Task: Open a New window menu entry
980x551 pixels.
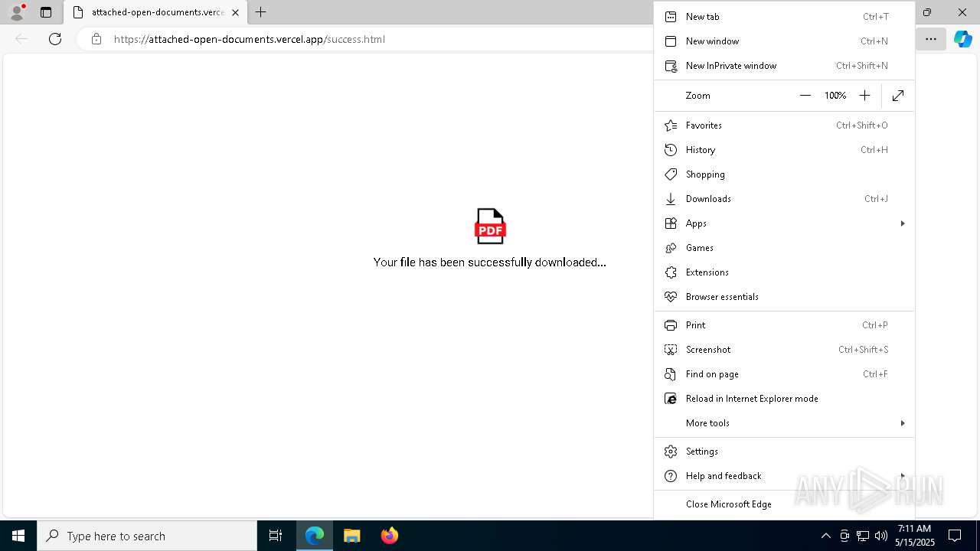Action: 784,41
